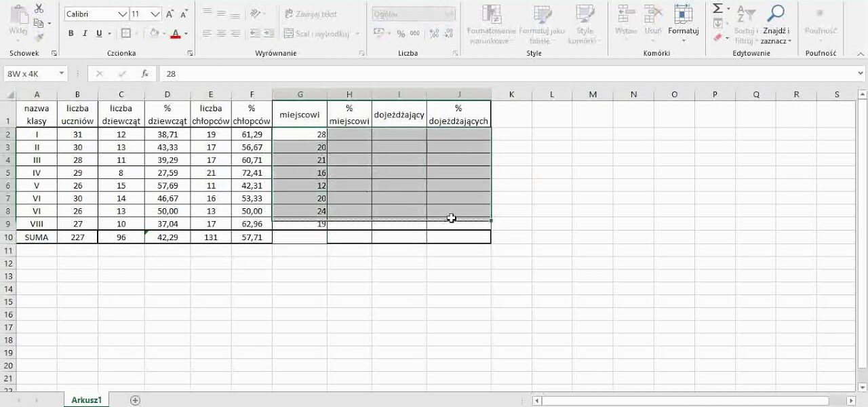Click the Znajdź i zaznacz magnifier icon
Image resolution: width=868 pixels, height=407 pixels.
tap(774, 14)
